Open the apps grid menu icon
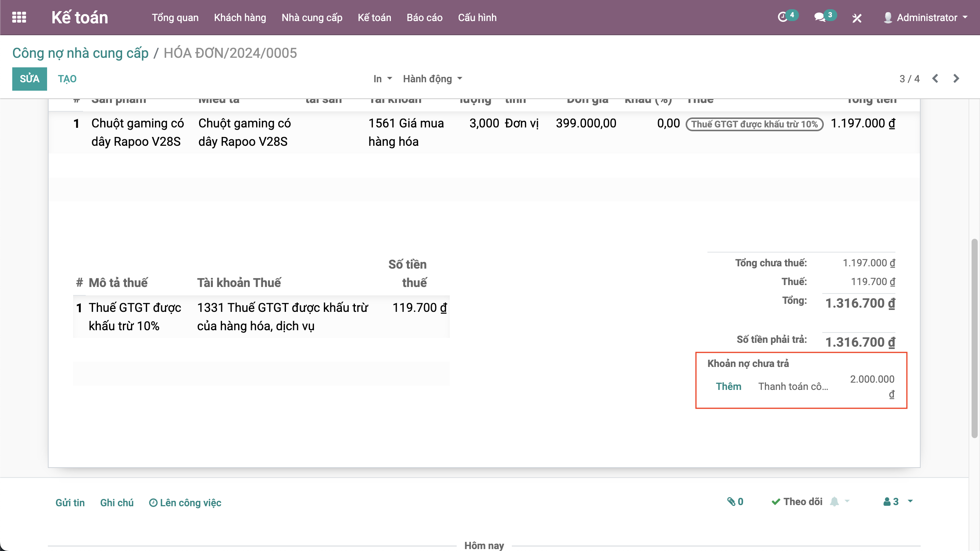This screenshot has width=980, height=551. [19, 18]
